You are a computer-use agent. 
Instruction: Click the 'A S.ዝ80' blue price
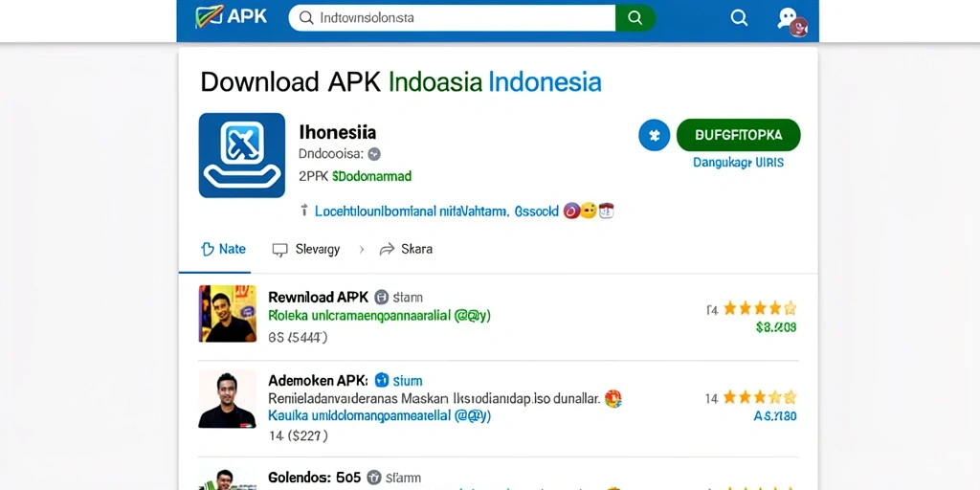point(775,416)
